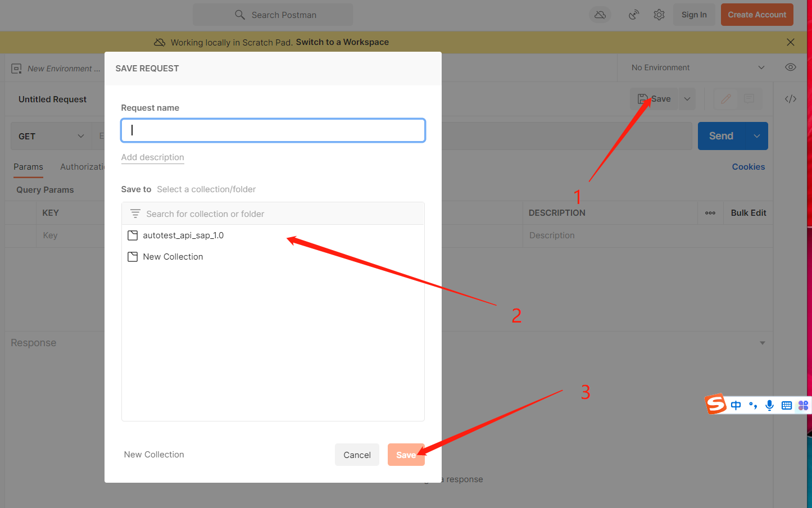
Task: Click the Add description link
Action: tap(153, 157)
